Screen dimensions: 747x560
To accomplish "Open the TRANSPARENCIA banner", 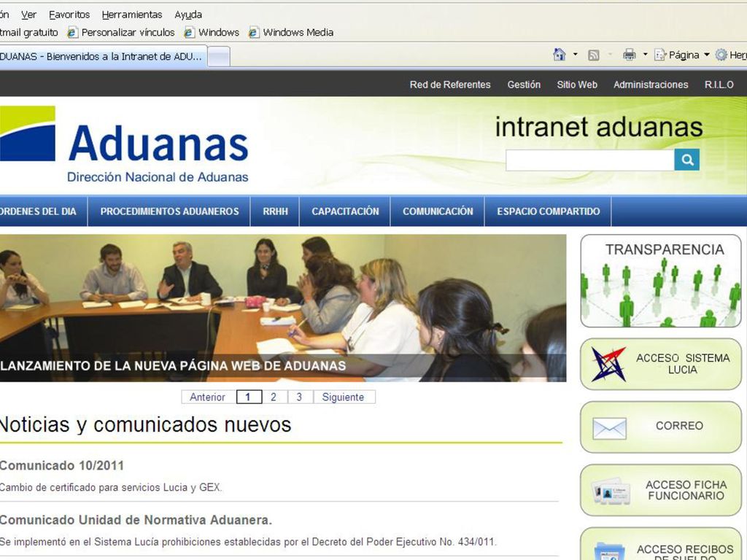I will click(x=661, y=281).
